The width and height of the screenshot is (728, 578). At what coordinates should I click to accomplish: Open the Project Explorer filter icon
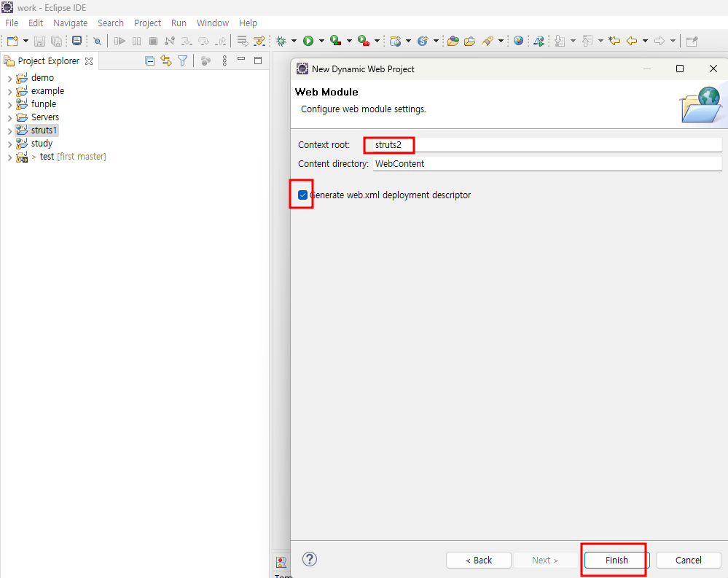183,60
